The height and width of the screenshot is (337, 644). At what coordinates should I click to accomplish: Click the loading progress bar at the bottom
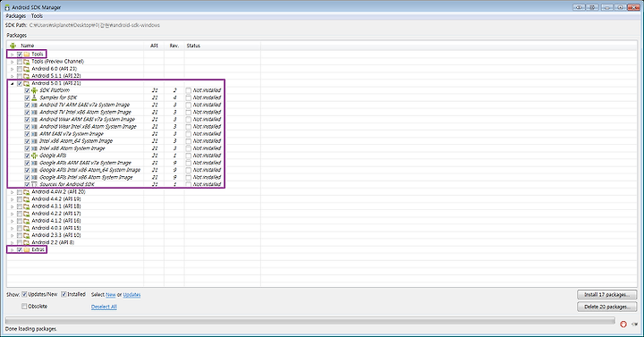310,321
